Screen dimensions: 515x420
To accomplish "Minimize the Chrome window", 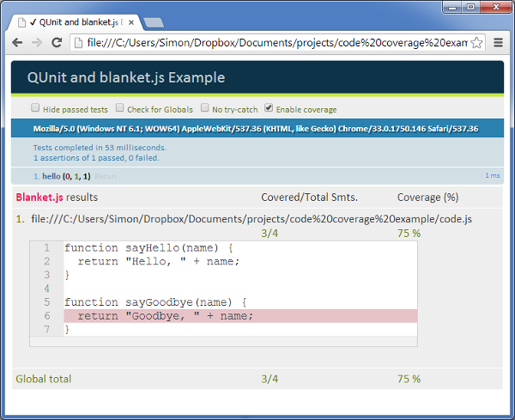I will (452, 7).
